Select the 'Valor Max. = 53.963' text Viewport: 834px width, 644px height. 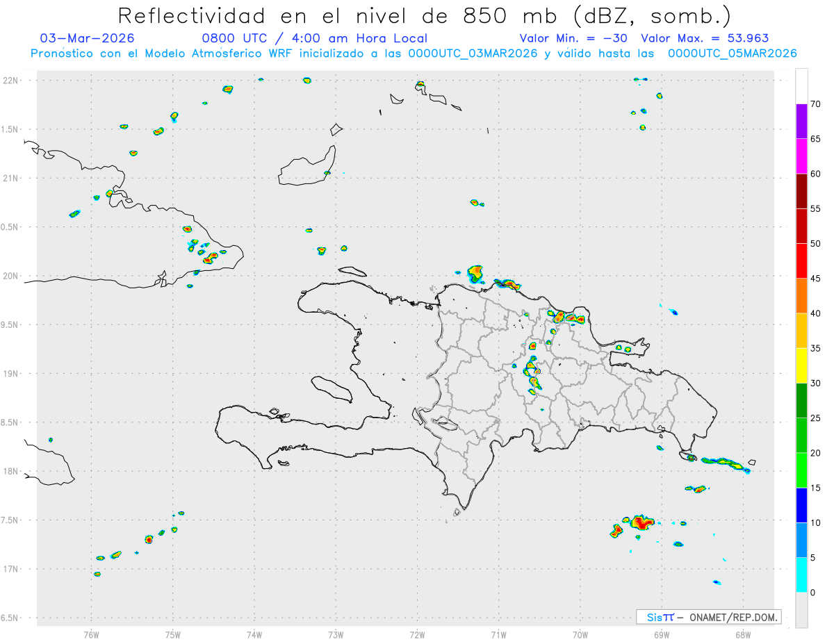click(705, 38)
